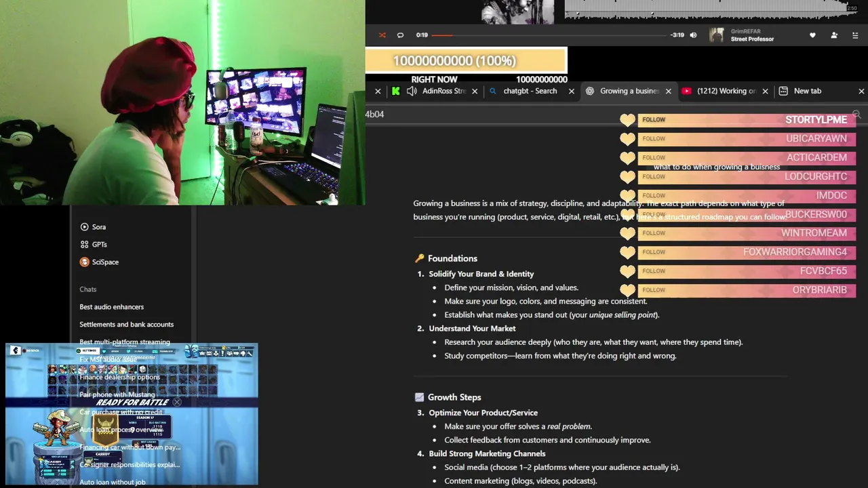The image size is (868, 488).
Task: Click the Growth Steps heading
Action: [454, 397]
